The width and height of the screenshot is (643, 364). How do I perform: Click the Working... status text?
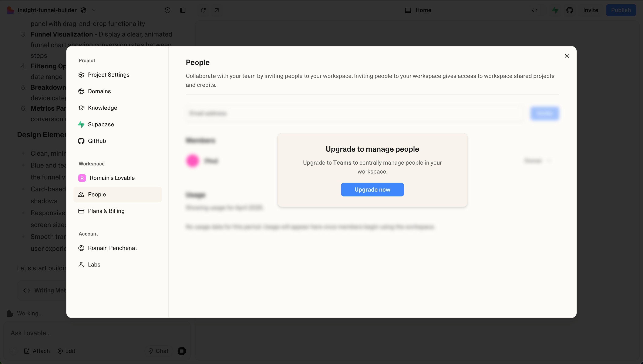point(30,313)
